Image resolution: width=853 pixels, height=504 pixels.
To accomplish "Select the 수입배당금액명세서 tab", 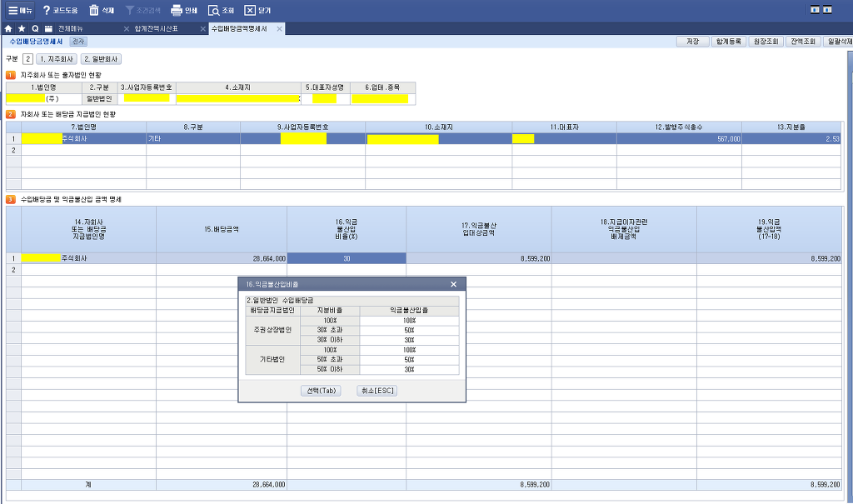I will pyautogui.click(x=239, y=29).
